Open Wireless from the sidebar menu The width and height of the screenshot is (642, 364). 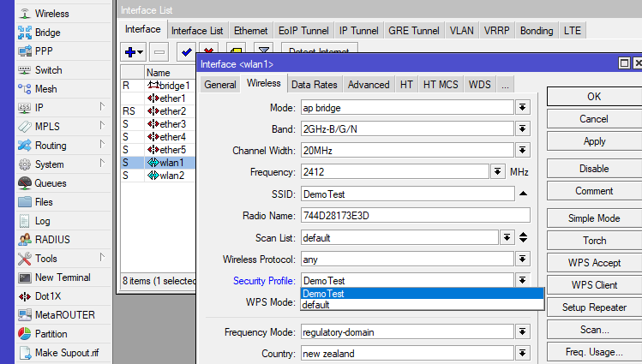coord(51,14)
